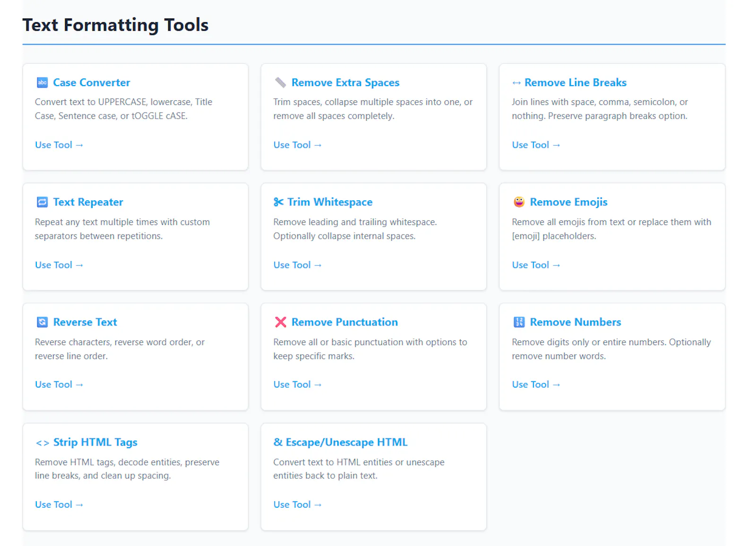The image size is (756, 546).
Task: Open the Remove Line Breaks title link
Action: pyautogui.click(x=576, y=83)
